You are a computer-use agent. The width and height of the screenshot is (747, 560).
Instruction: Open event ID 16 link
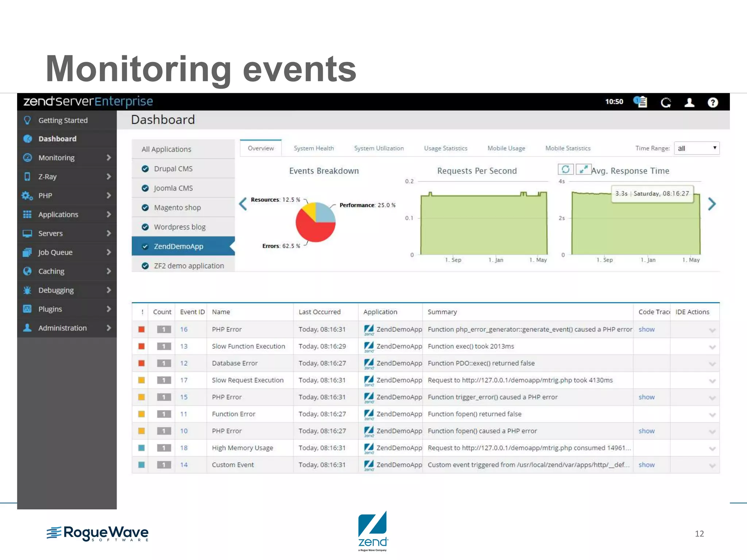[x=184, y=329]
